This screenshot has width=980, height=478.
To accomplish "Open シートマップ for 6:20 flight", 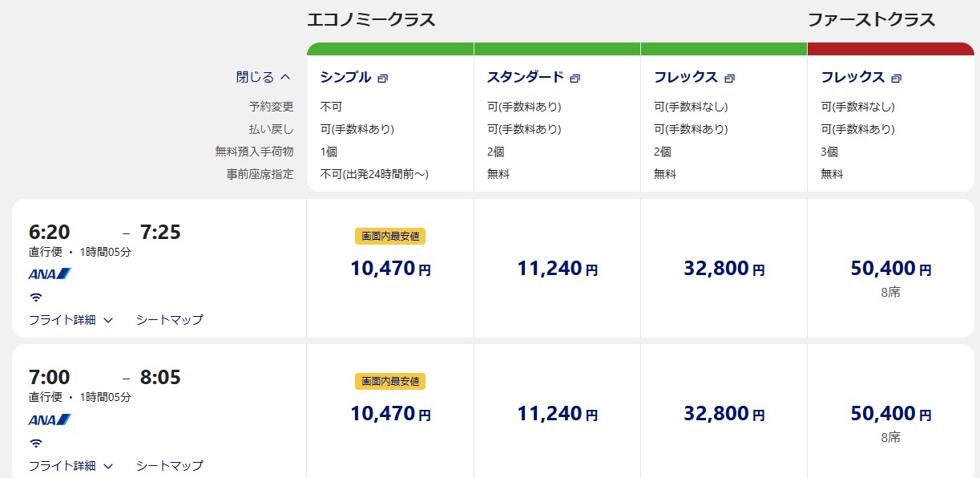I will pyautogui.click(x=170, y=319).
